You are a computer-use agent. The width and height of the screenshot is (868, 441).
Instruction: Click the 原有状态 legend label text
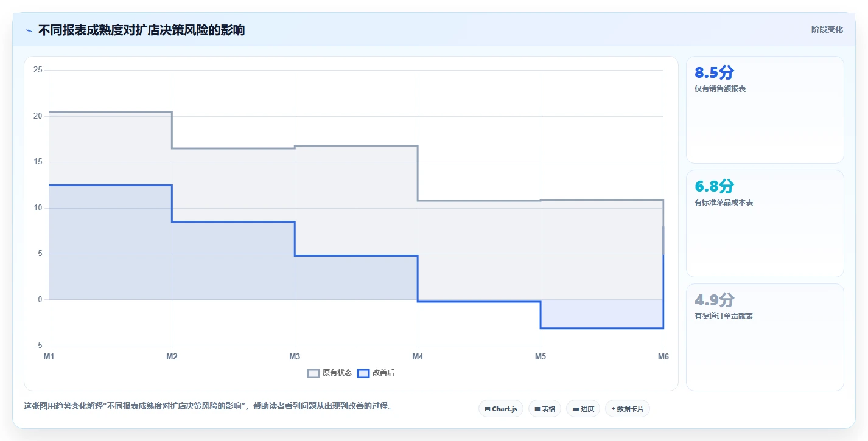337,373
